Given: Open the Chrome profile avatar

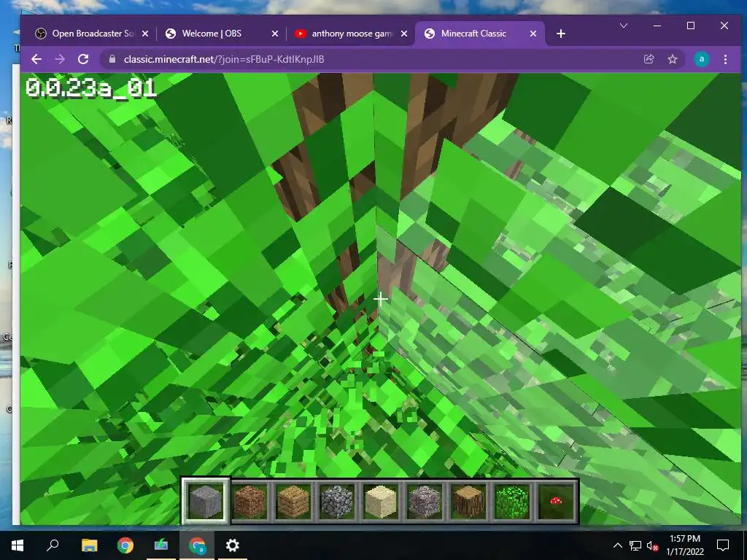Looking at the screenshot, I should coord(701,59).
